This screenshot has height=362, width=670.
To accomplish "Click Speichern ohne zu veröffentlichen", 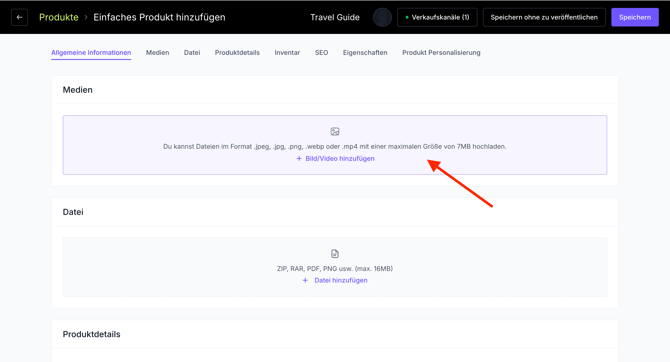I will 544,18.
